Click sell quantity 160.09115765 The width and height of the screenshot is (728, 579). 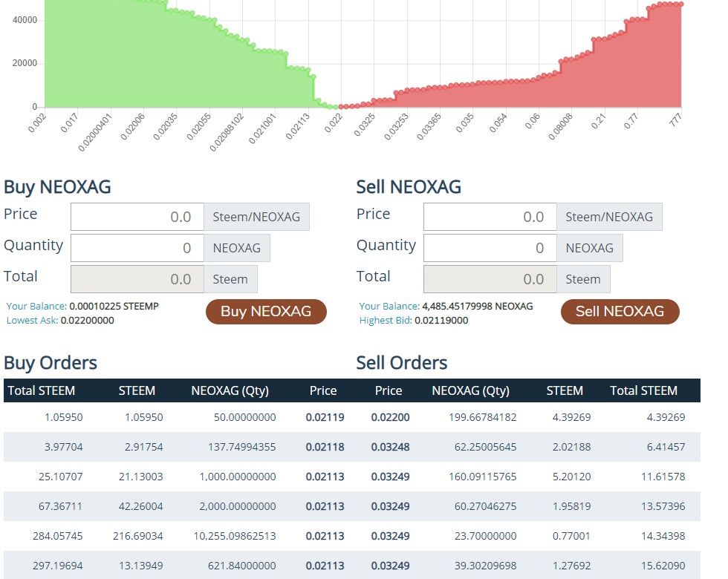click(482, 477)
